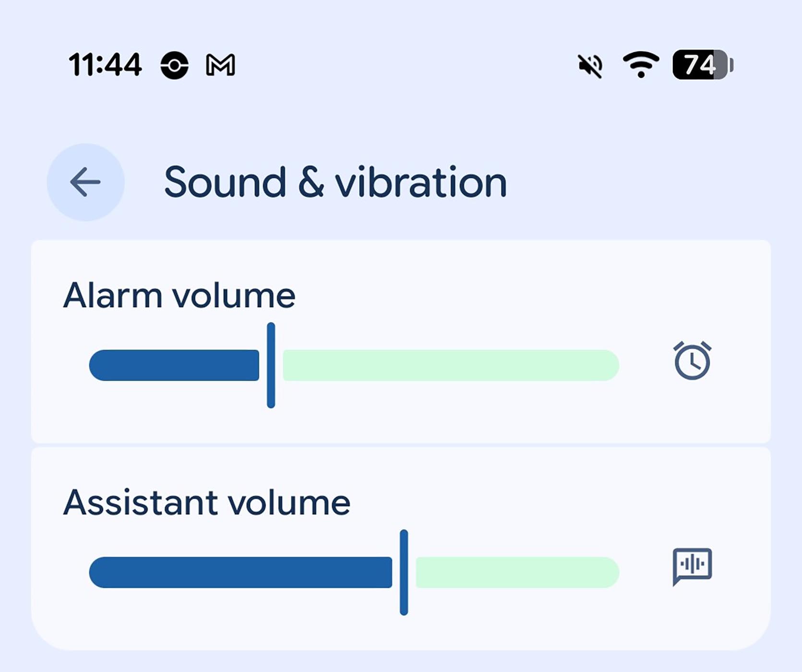
Task: Tap the muted speaker status icon
Action: 590,66
